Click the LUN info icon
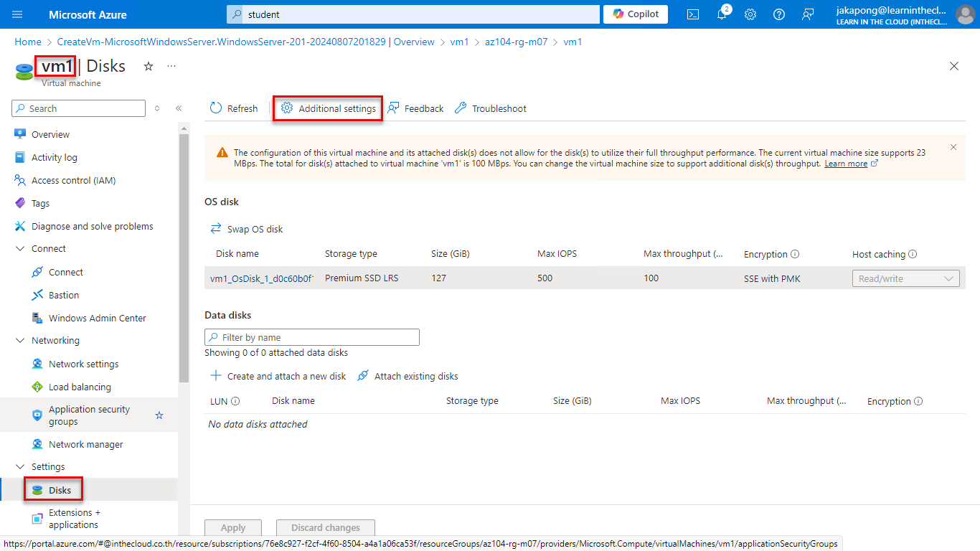 click(235, 401)
